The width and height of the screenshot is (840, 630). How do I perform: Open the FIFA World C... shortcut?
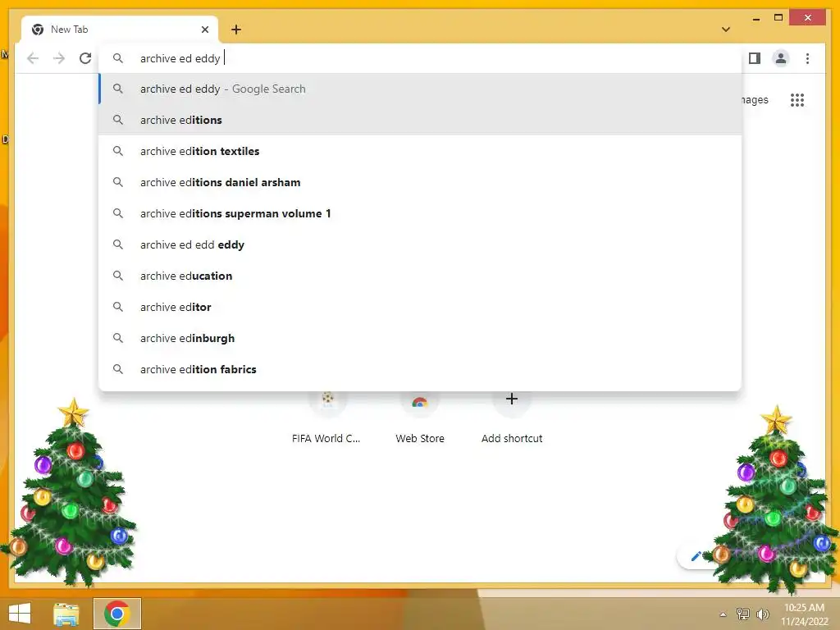326,418
